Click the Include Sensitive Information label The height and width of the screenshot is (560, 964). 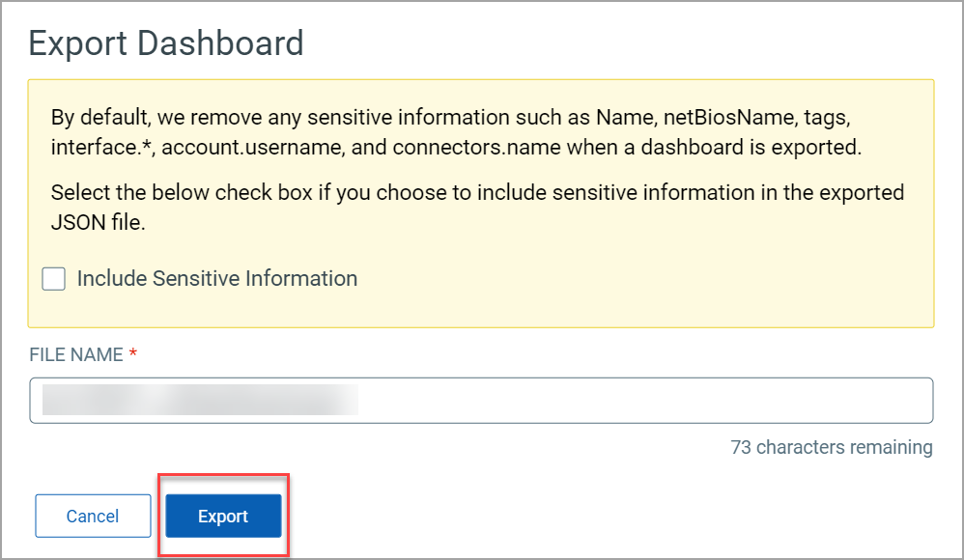(217, 278)
